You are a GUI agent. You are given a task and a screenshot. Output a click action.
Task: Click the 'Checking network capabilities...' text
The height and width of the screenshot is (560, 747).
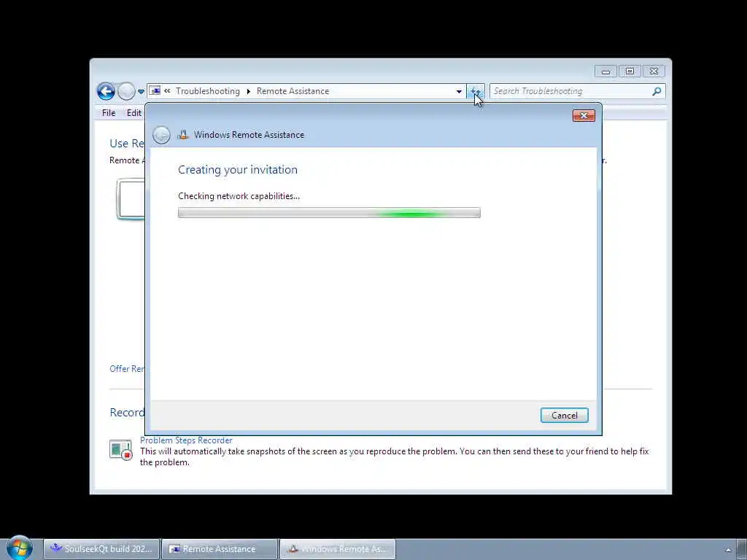pos(239,196)
